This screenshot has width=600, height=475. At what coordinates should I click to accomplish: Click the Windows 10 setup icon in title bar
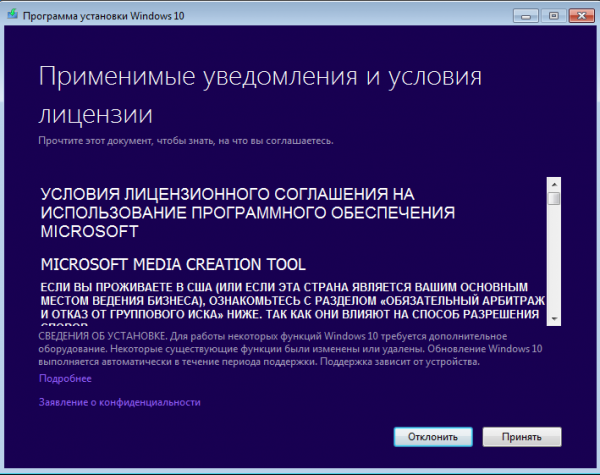pos(12,15)
